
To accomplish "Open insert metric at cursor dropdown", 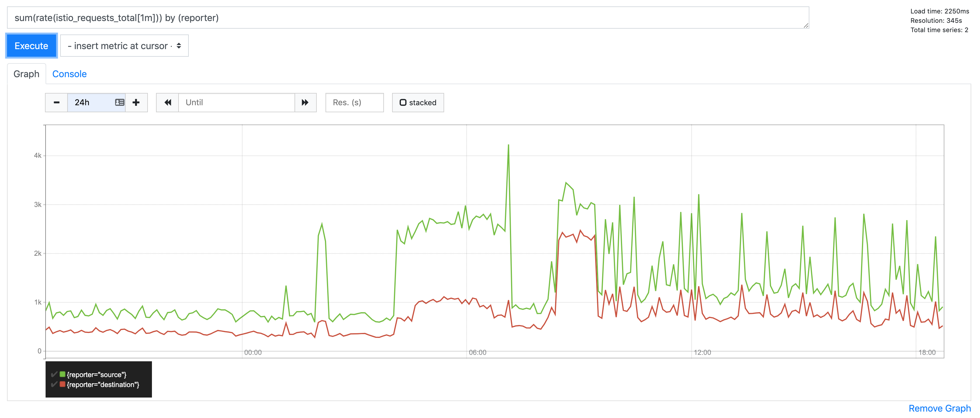I will pyautogui.click(x=118, y=46).
